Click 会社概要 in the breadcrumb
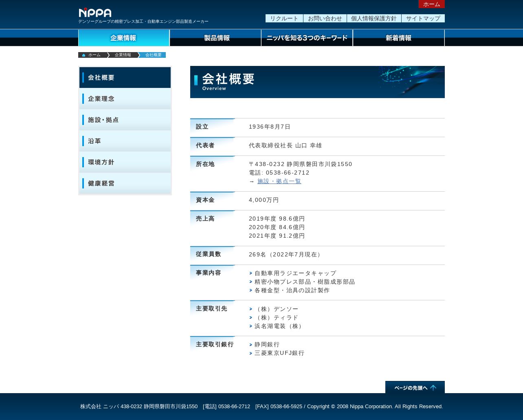Viewport: 523px width, 420px height. coord(153,55)
